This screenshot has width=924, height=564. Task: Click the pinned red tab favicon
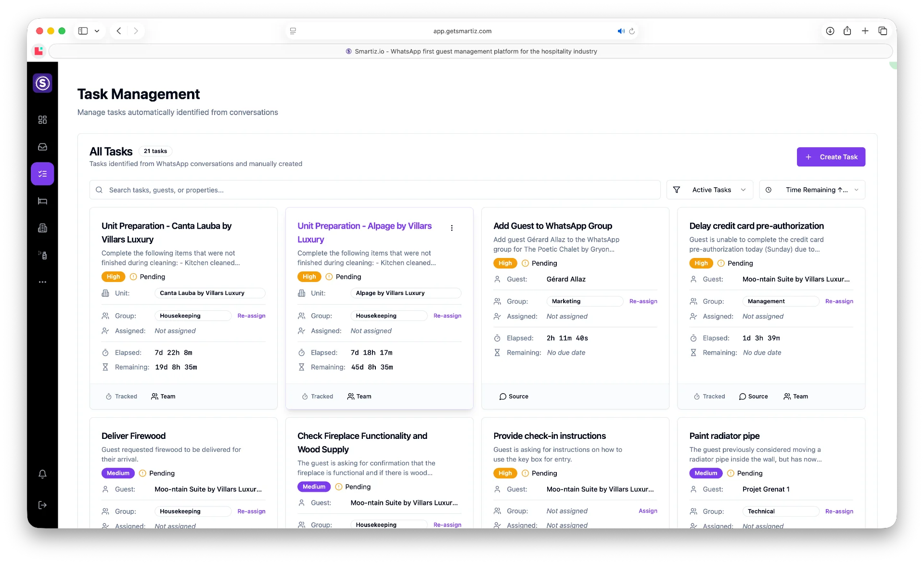point(38,51)
